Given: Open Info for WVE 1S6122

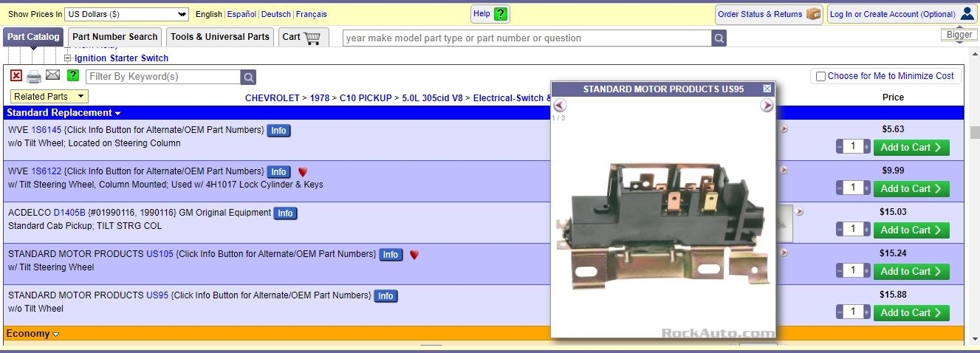Looking at the screenshot, I should pyautogui.click(x=278, y=172).
